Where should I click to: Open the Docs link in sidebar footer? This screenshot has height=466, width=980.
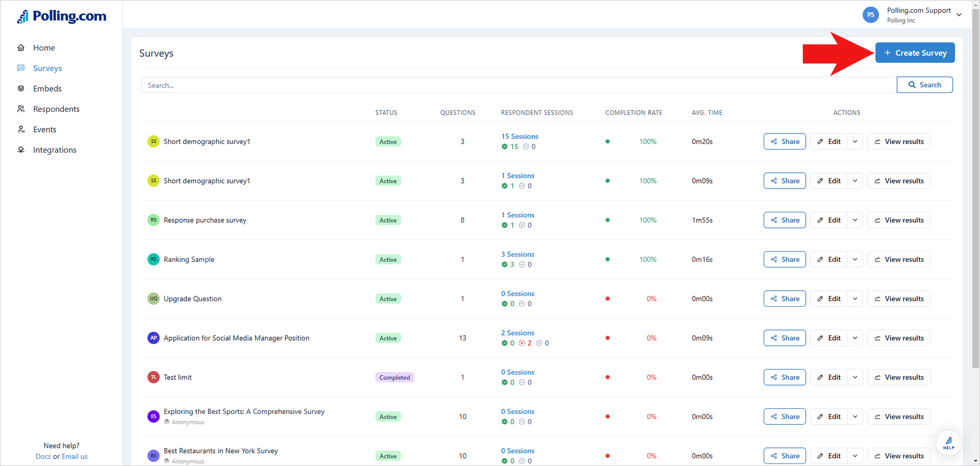point(43,456)
